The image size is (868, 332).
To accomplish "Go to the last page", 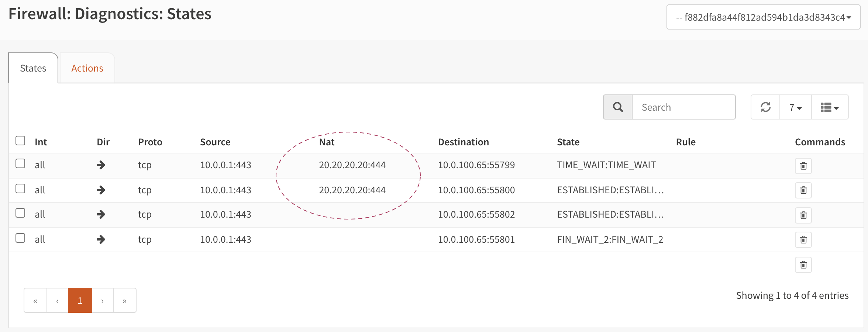I will (x=125, y=301).
